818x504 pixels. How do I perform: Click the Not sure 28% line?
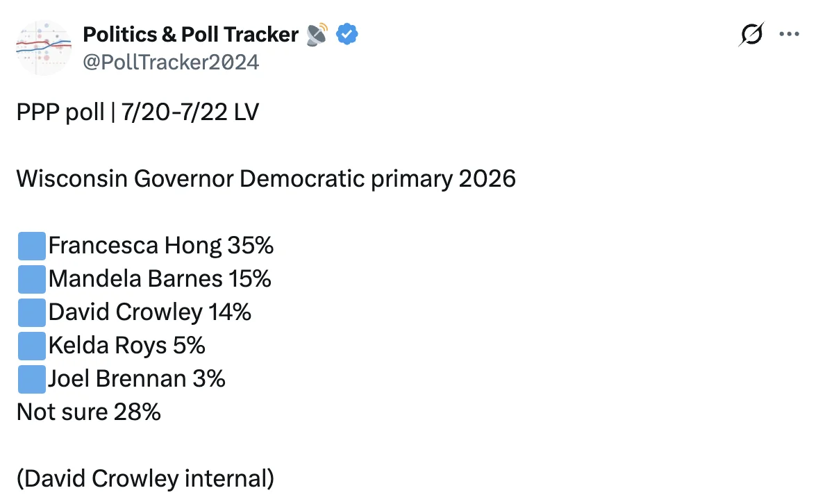click(x=89, y=412)
